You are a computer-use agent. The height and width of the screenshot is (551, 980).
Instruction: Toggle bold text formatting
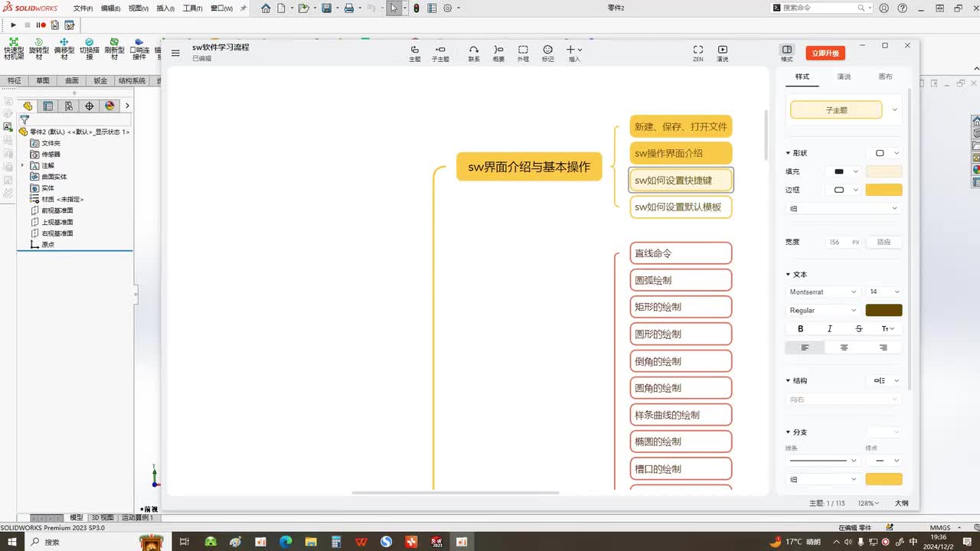(801, 328)
